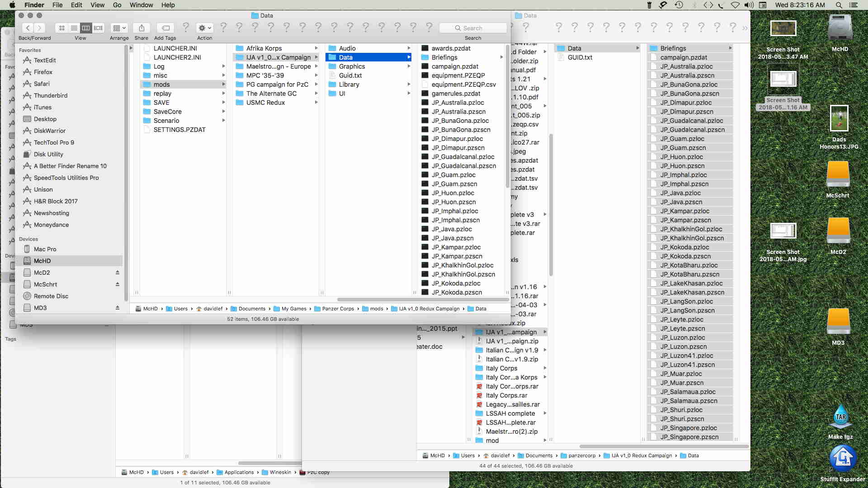Select Remote Disc in sidebar
Screen dimensions: 868x488
pos(51,296)
